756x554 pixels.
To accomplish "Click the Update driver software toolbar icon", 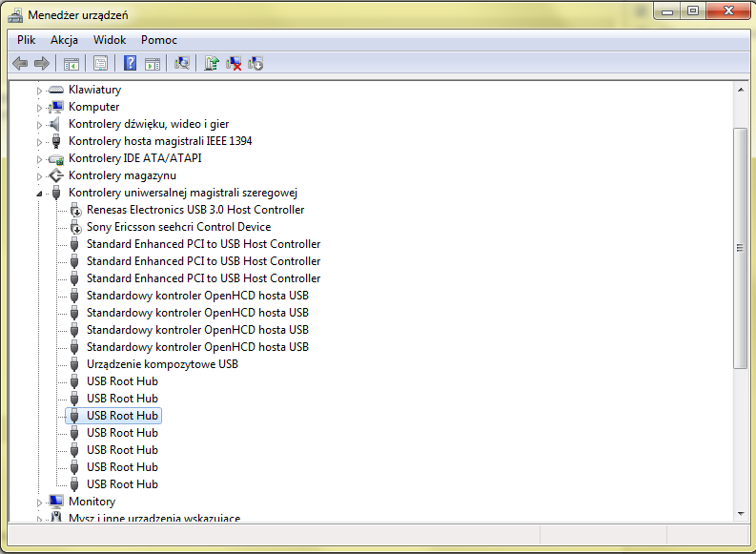I will tap(211, 63).
